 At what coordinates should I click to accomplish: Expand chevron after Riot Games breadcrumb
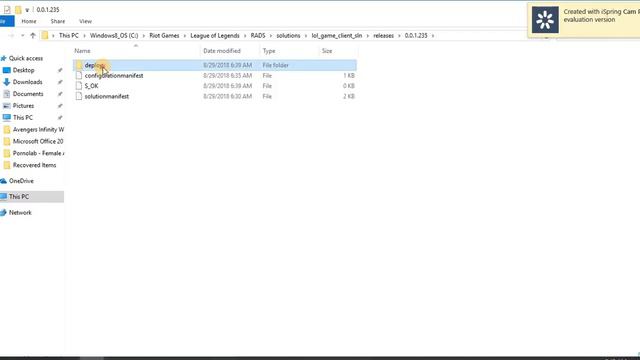coord(184,36)
